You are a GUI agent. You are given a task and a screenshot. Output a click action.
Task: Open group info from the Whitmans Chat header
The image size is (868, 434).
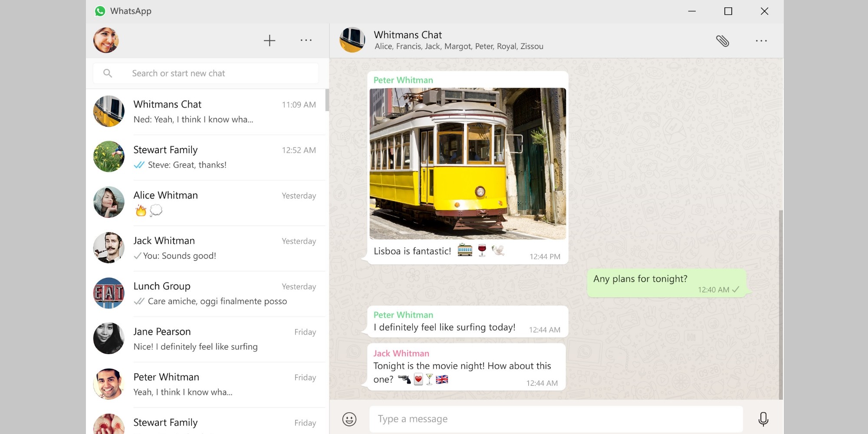(x=408, y=35)
